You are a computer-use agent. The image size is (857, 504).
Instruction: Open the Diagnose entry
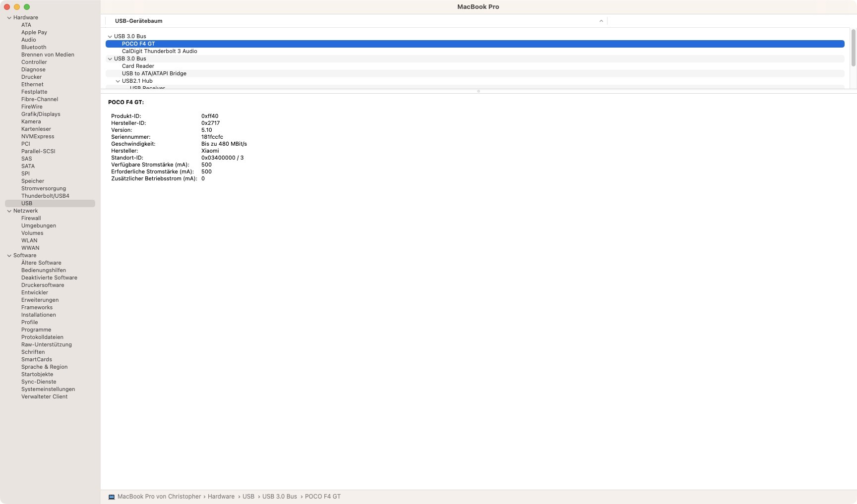point(33,69)
